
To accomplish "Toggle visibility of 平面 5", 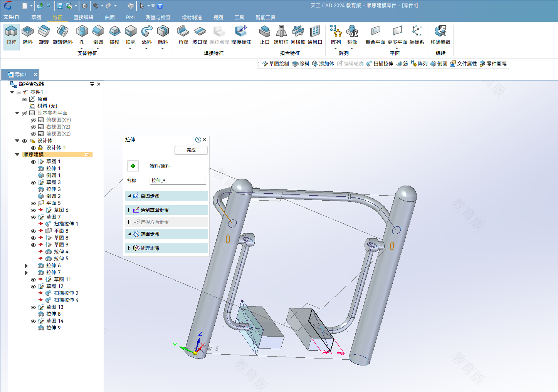I will click(x=33, y=203).
